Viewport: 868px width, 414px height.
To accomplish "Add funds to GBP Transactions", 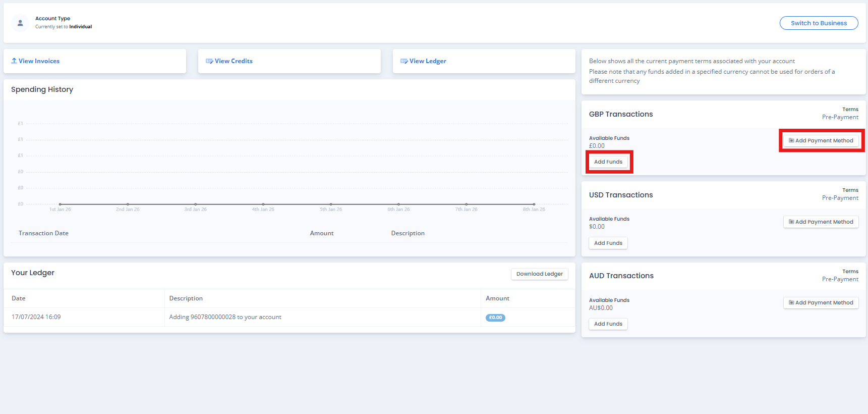I will click(608, 162).
